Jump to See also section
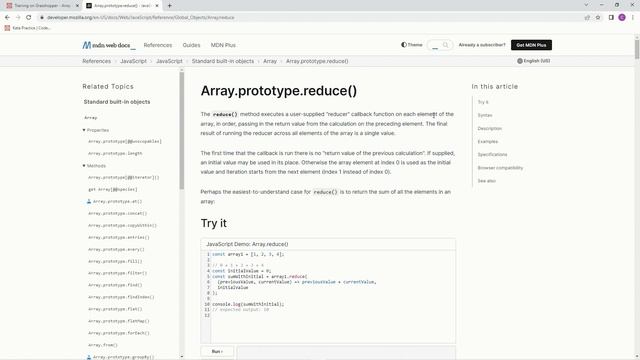640x360 pixels. click(487, 181)
